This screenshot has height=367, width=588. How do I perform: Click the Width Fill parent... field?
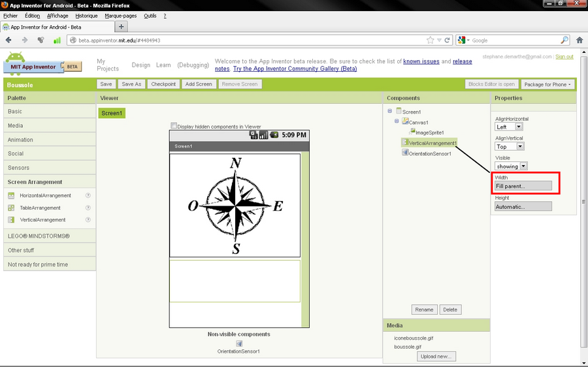523,186
